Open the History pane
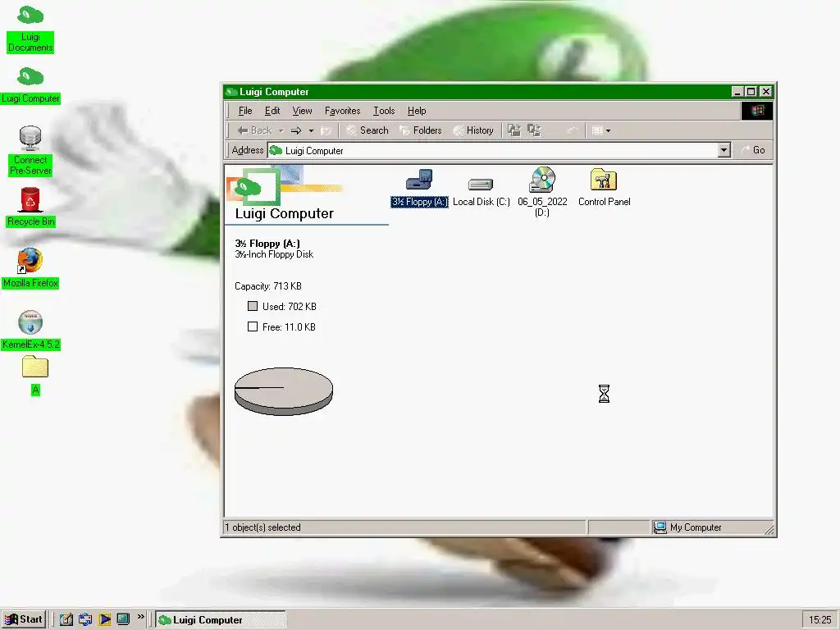The width and height of the screenshot is (840, 630). tap(473, 130)
